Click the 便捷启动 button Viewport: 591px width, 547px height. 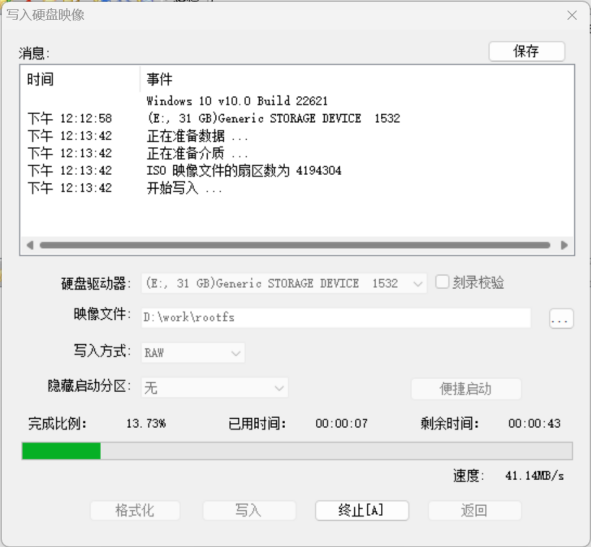[466, 389]
